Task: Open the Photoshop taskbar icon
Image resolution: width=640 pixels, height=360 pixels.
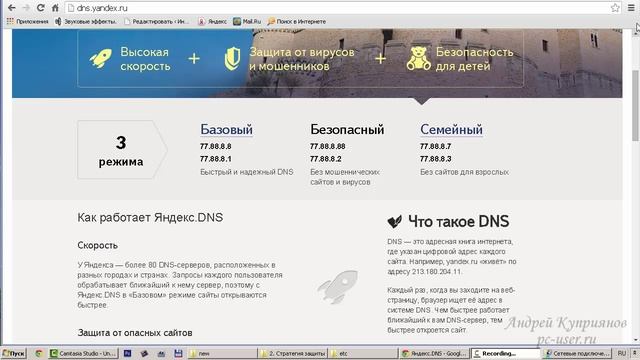Action: coord(127,353)
